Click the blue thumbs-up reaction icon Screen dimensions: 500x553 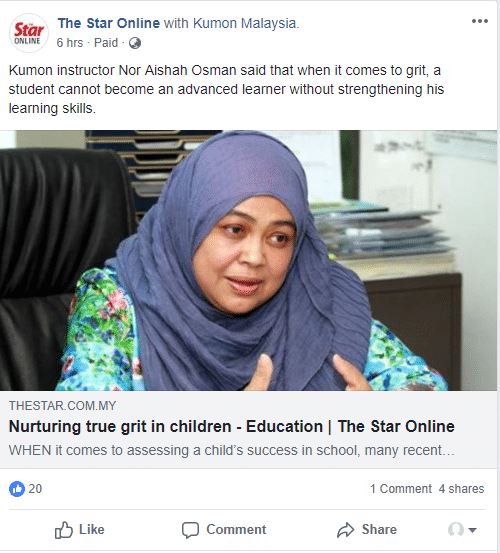tap(17, 489)
